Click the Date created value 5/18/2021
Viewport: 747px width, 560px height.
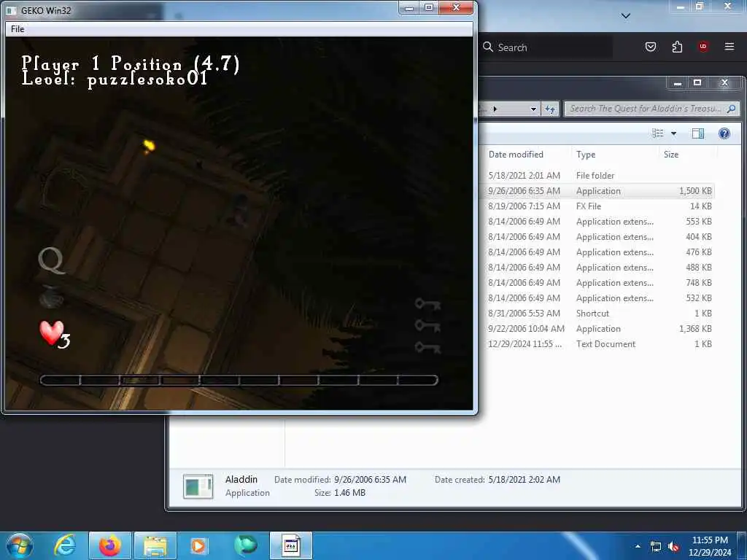point(524,480)
